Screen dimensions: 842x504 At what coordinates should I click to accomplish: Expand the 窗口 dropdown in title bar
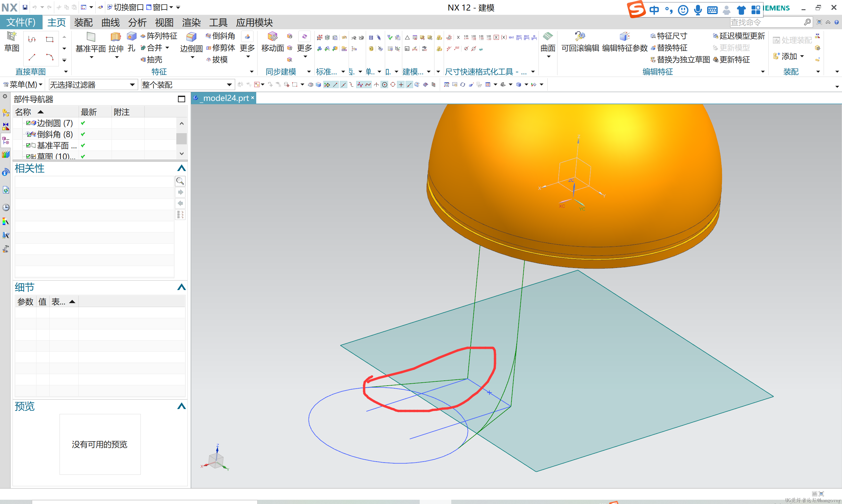point(171,7)
